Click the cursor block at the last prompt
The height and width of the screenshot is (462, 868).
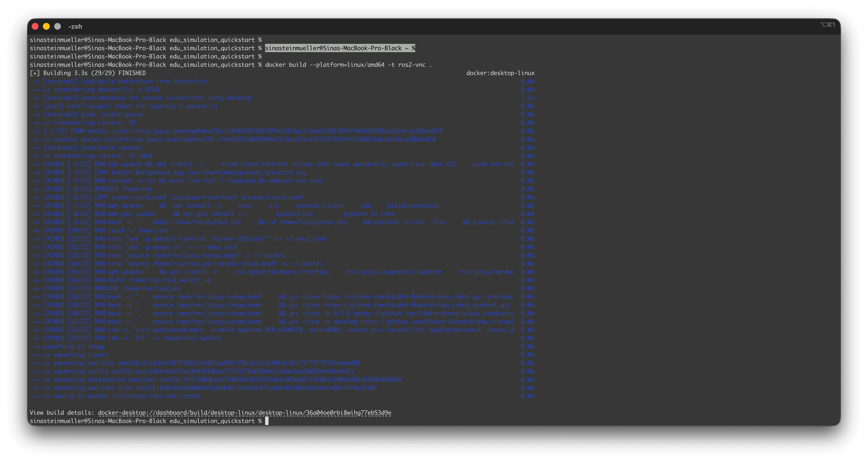pos(267,421)
